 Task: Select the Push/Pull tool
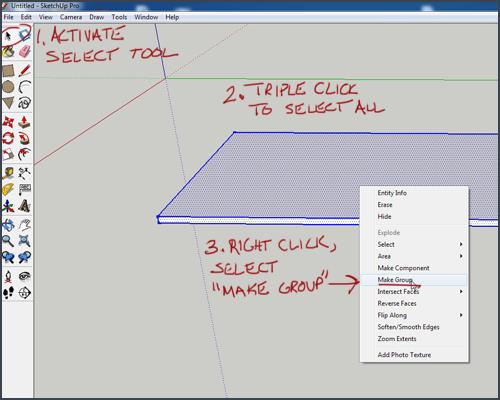(x=25, y=122)
